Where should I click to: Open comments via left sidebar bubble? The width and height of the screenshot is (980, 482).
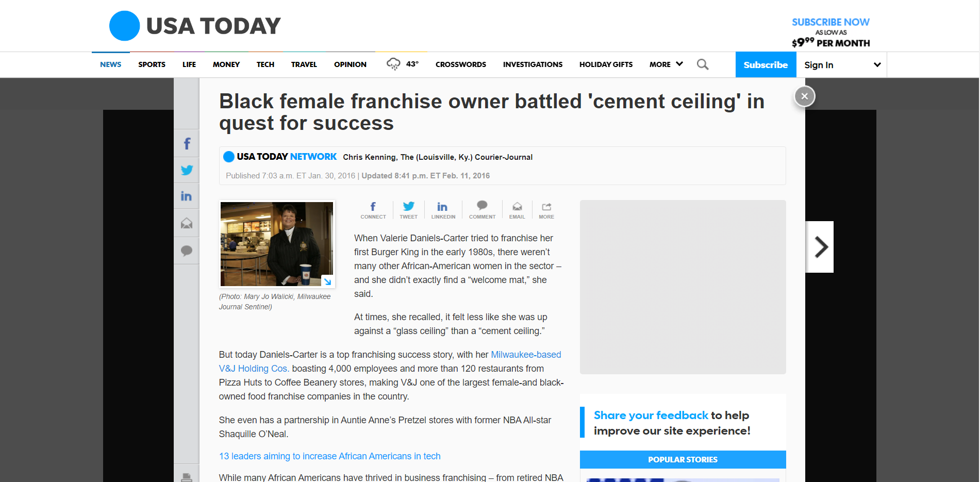(187, 251)
